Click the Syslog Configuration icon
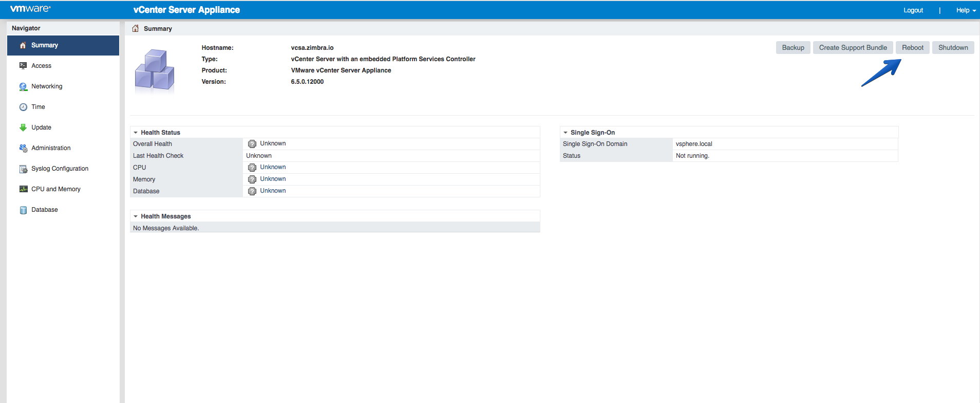The image size is (980, 403). pos(23,169)
